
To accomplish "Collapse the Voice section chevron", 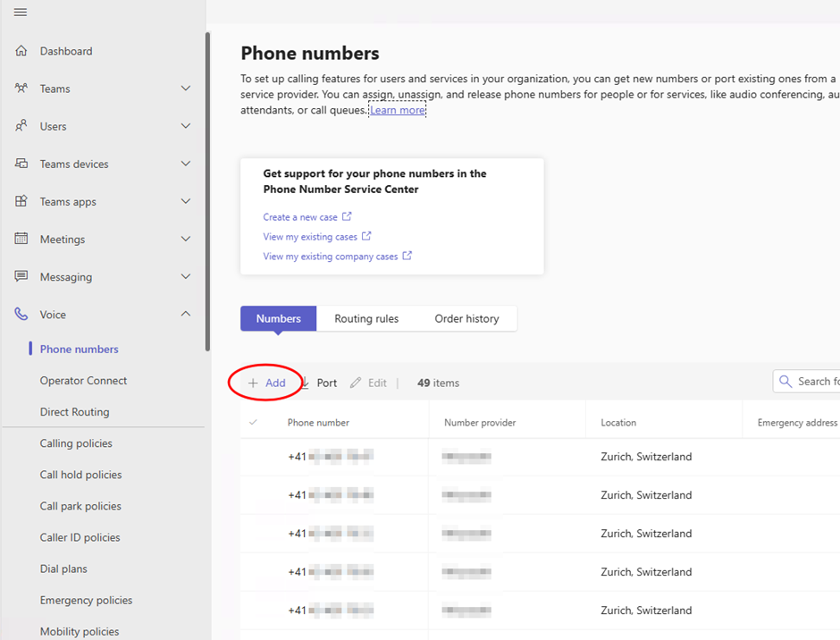I will click(x=185, y=314).
